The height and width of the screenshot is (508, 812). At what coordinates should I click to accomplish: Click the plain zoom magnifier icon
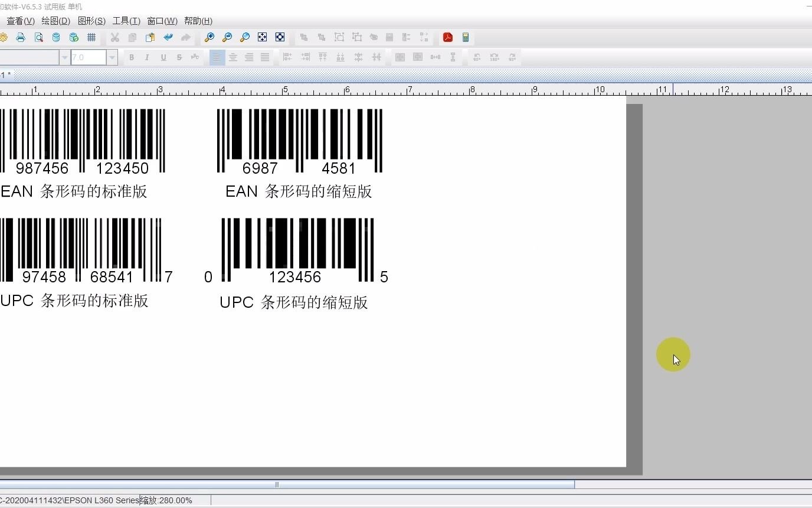click(244, 37)
